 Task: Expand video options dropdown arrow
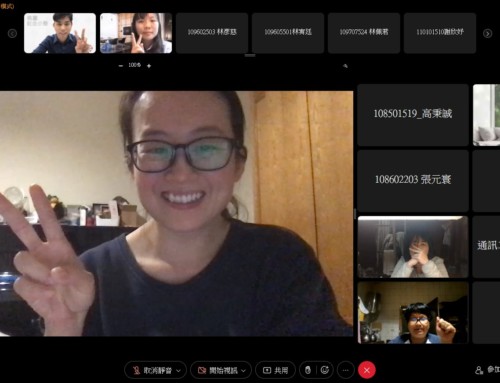pos(244,370)
